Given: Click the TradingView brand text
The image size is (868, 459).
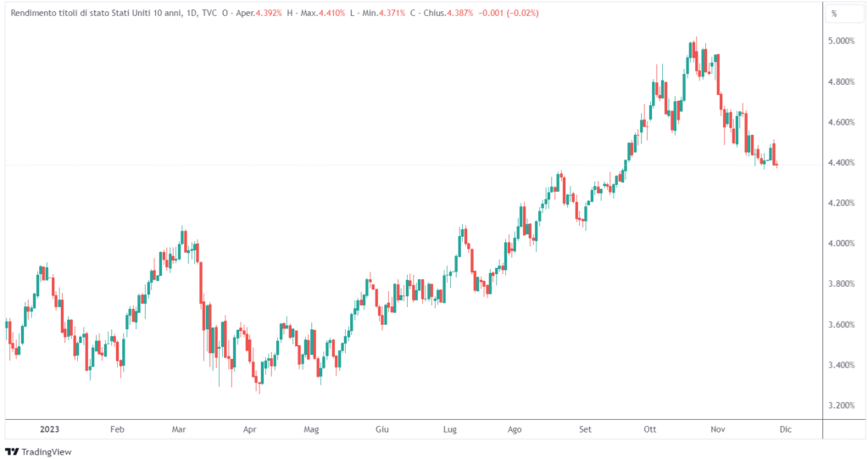Looking at the screenshot, I should (x=47, y=451).
